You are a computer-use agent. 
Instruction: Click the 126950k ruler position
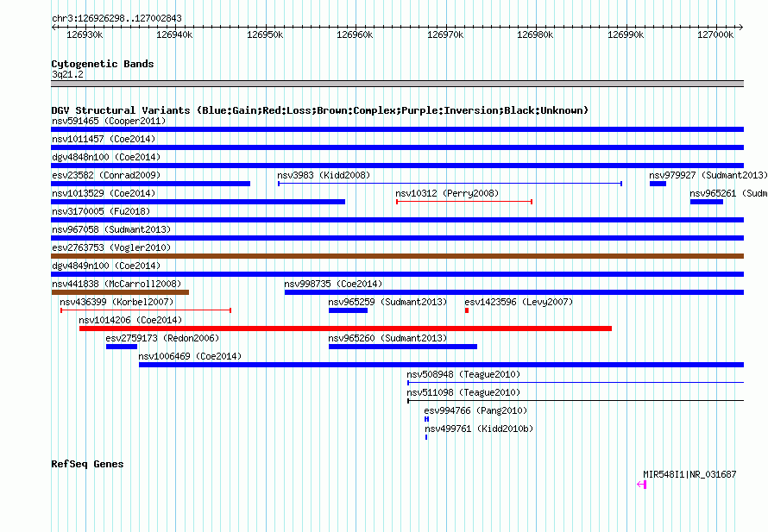tap(265, 34)
